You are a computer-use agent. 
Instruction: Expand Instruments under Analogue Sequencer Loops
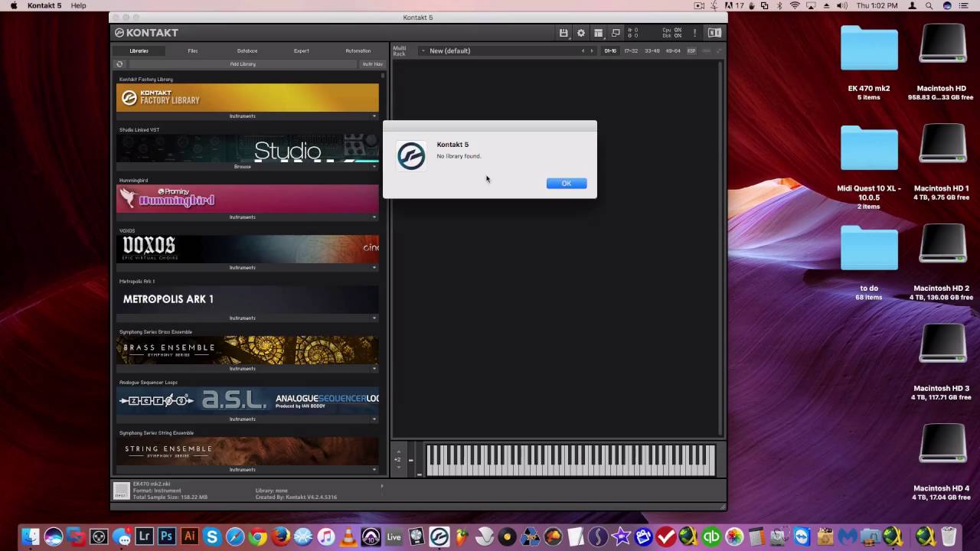click(247, 419)
